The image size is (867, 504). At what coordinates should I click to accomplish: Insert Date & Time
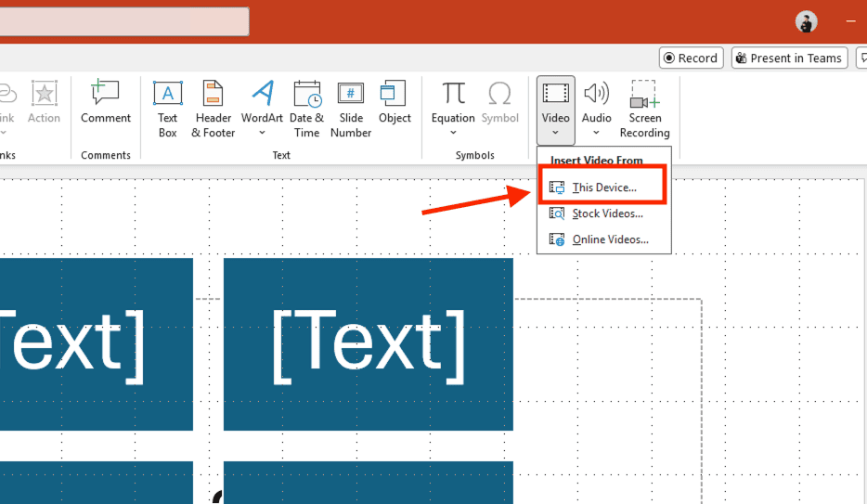pos(307,109)
